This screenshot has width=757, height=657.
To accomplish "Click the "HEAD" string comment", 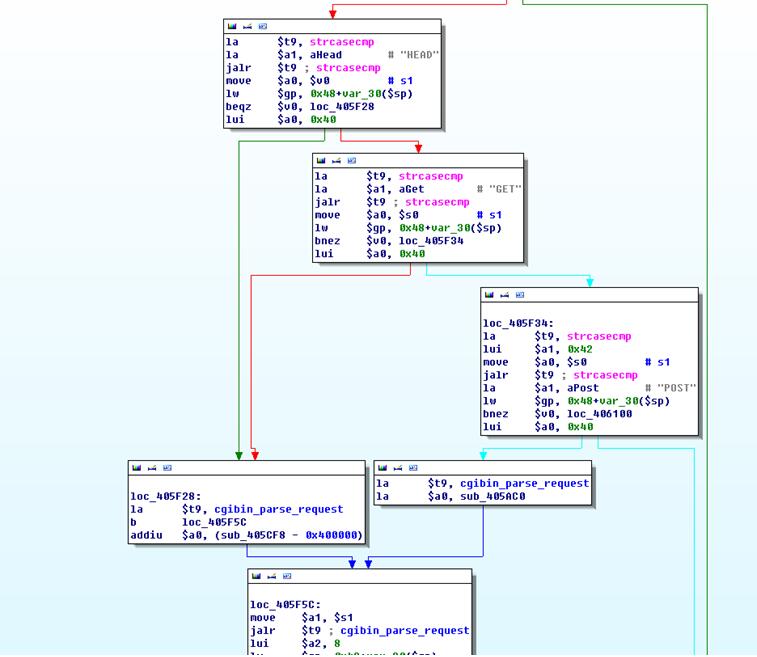I will click(419, 55).
